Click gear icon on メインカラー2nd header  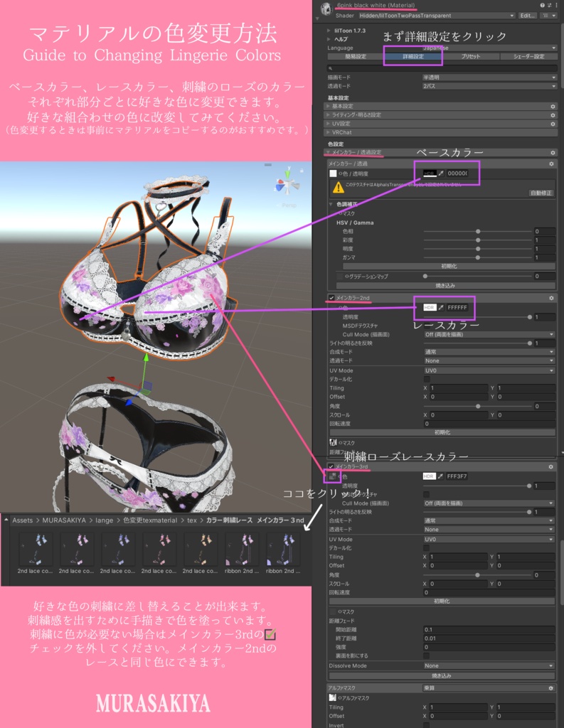pos(551,298)
